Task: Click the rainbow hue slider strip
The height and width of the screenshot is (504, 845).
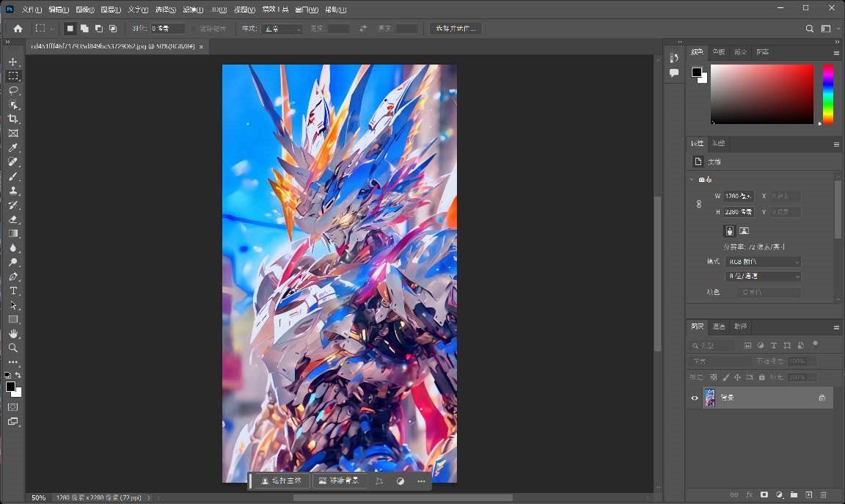Action: tap(827, 94)
